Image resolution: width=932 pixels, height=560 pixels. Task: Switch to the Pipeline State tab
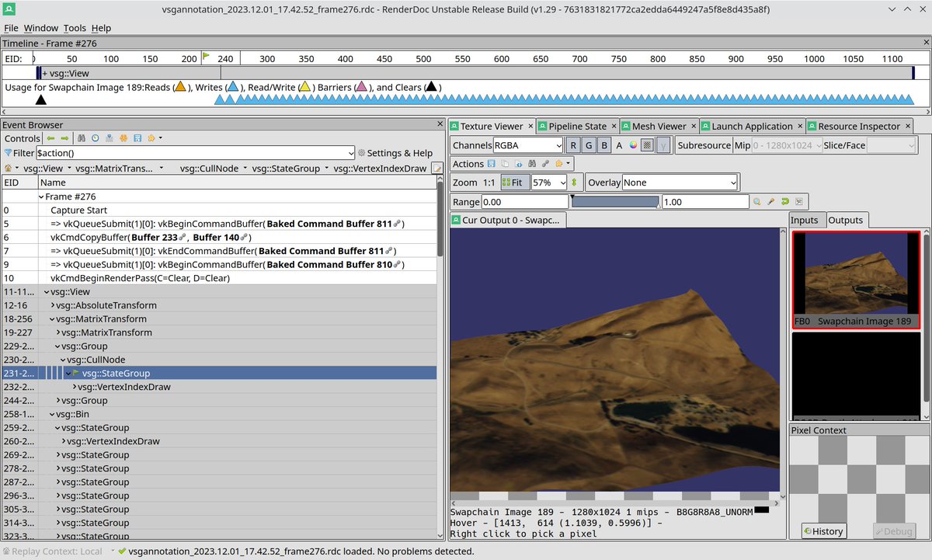[x=578, y=126]
